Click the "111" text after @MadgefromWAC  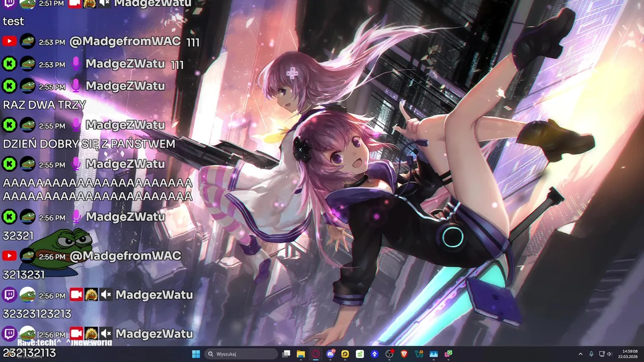[x=193, y=42]
